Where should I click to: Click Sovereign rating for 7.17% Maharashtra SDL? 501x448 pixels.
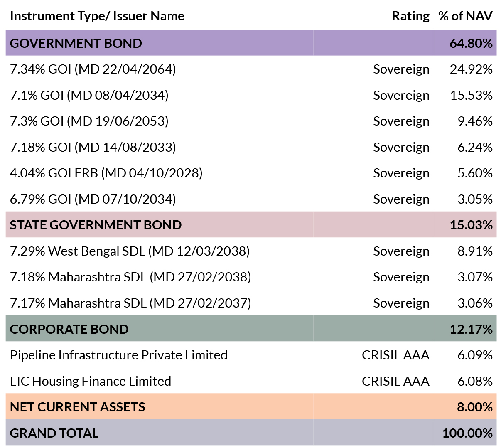[401, 303]
